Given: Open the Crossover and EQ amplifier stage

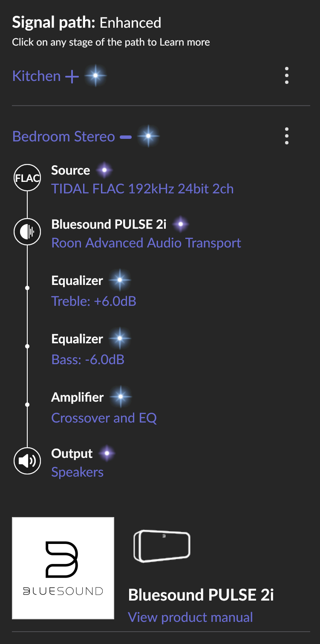Looking at the screenshot, I should 104,418.
